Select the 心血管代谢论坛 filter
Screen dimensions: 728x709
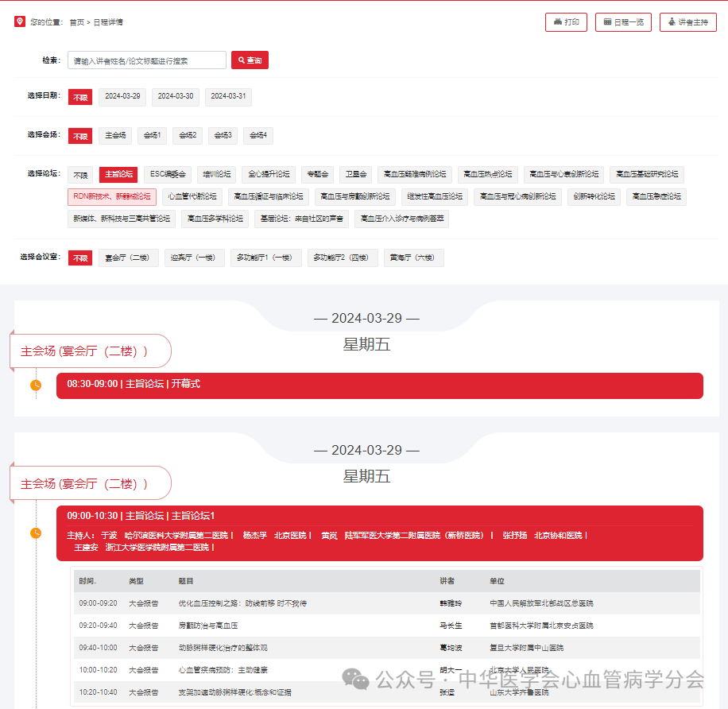[x=192, y=197]
